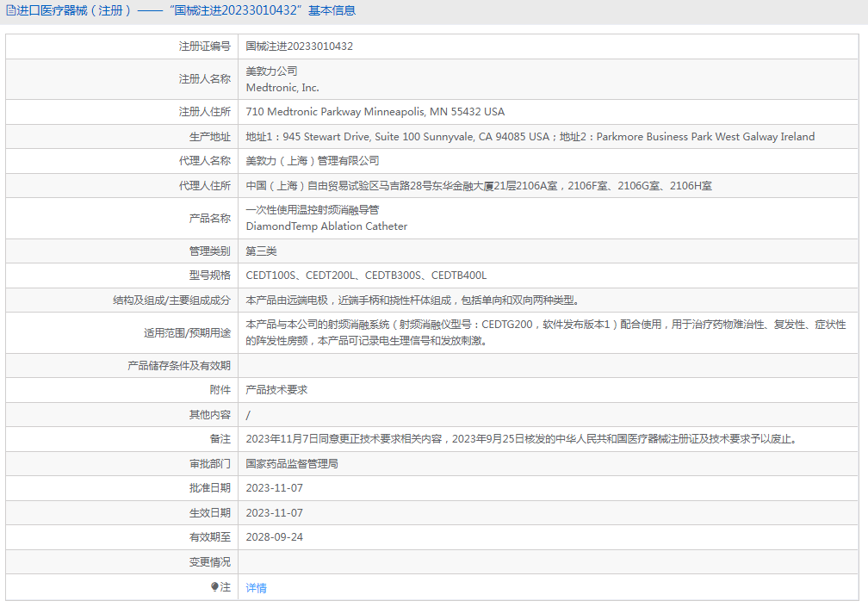Select agent name 美敦力（上海）管理有限公司
Viewport: 868px width, 607px height.
(313, 161)
